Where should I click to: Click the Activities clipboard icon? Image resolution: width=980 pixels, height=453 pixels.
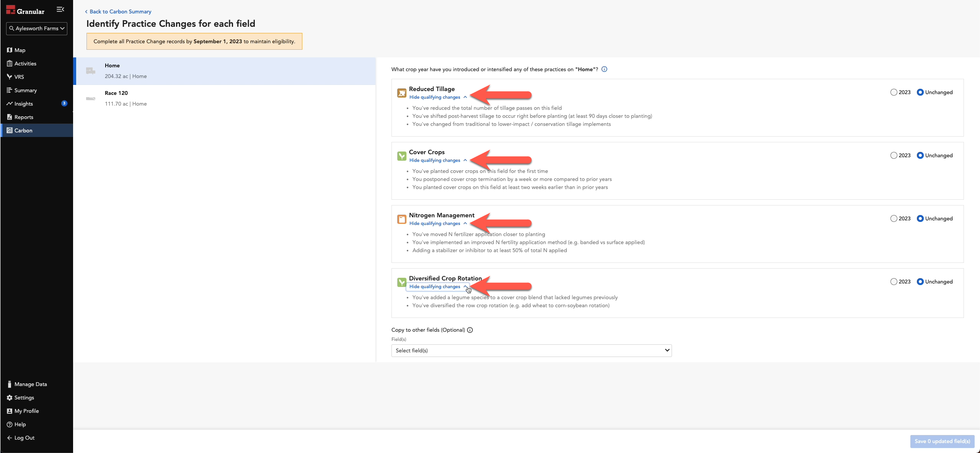(x=9, y=63)
